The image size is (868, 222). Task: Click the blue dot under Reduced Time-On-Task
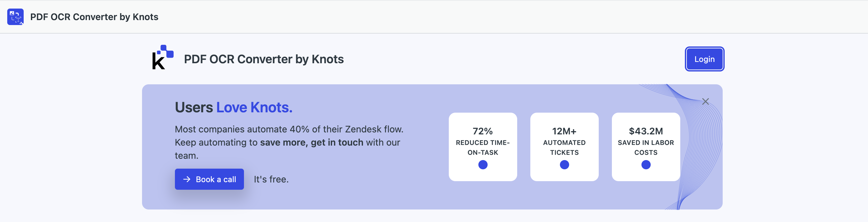(x=483, y=165)
